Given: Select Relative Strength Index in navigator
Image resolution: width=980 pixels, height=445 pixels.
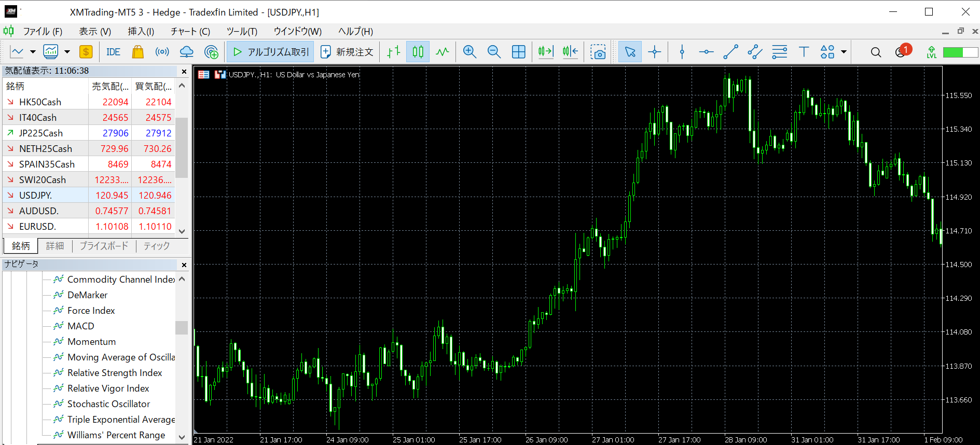Looking at the screenshot, I should (x=115, y=373).
